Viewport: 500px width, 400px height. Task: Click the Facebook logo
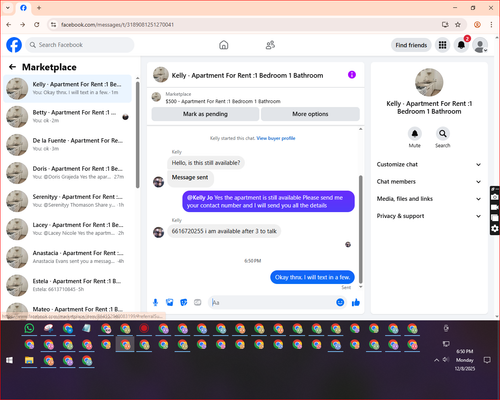[x=14, y=45]
